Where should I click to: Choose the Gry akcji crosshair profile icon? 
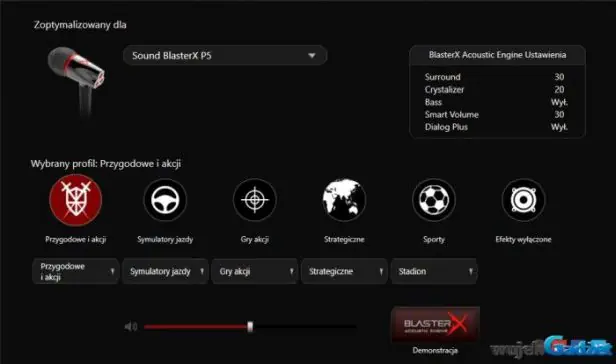pos(255,200)
